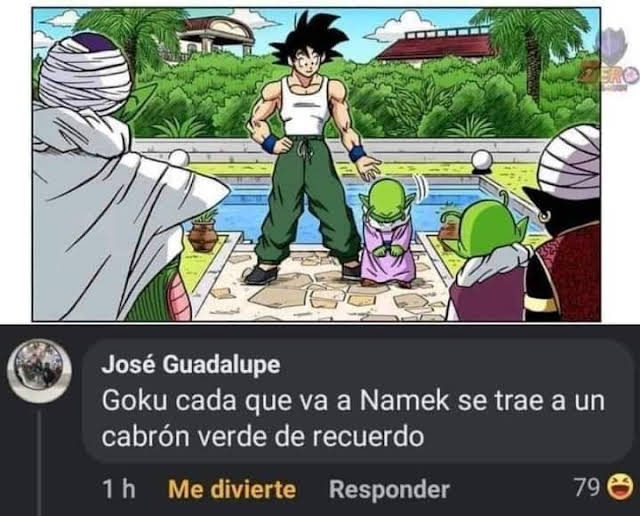Screen dimensions: 640x516
Task: Open the '1 h' comment timestamp
Action: pyautogui.click(x=119, y=489)
